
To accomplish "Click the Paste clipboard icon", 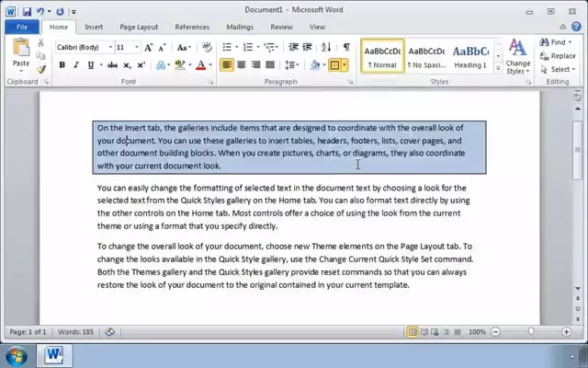I will pyautogui.click(x=21, y=48).
